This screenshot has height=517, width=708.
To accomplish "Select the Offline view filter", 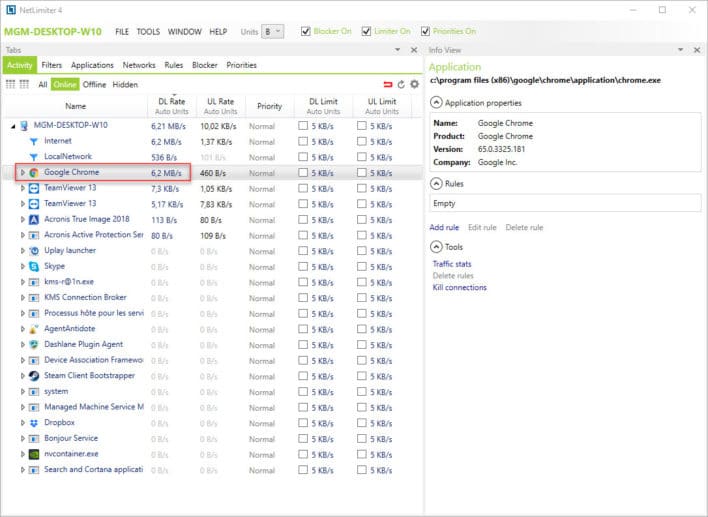I will tap(94, 85).
